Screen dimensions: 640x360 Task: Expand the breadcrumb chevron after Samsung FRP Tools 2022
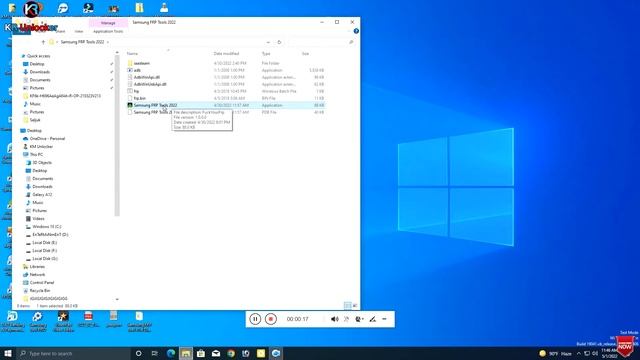108,42
